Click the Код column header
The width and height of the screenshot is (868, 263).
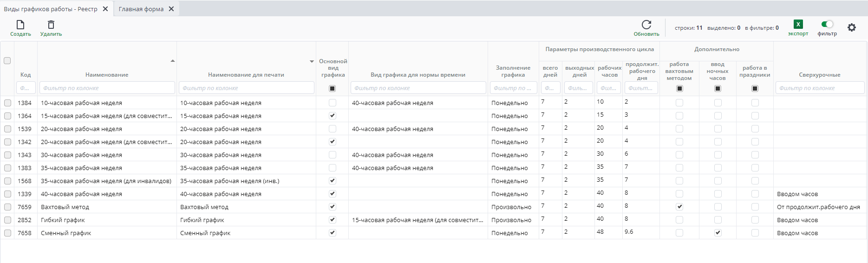(26, 75)
